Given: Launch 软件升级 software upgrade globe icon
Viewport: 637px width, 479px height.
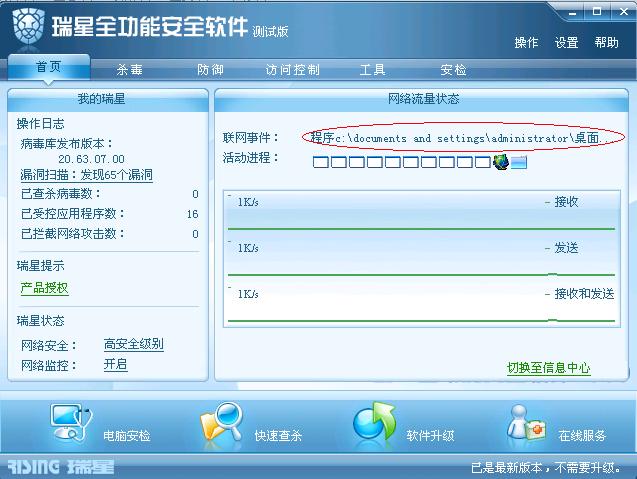Looking at the screenshot, I should 374,422.
